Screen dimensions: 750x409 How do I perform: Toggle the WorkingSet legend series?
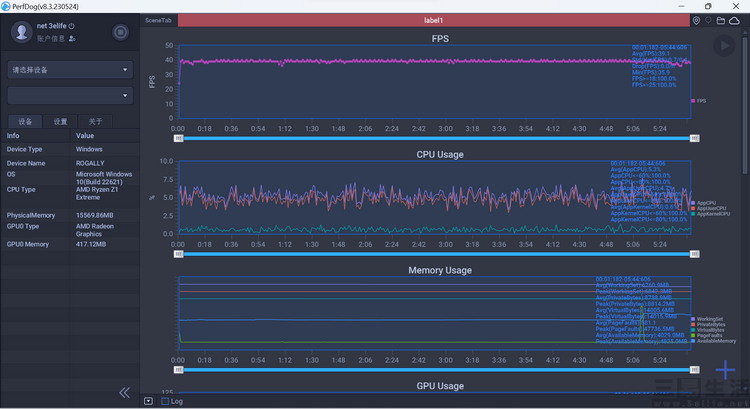pyautogui.click(x=707, y=319)
